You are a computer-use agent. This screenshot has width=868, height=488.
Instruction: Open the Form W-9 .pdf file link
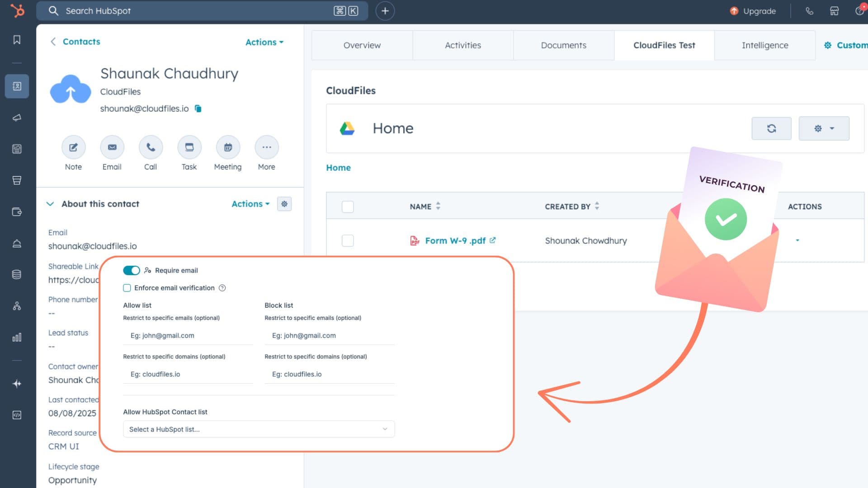coord(455,240)
